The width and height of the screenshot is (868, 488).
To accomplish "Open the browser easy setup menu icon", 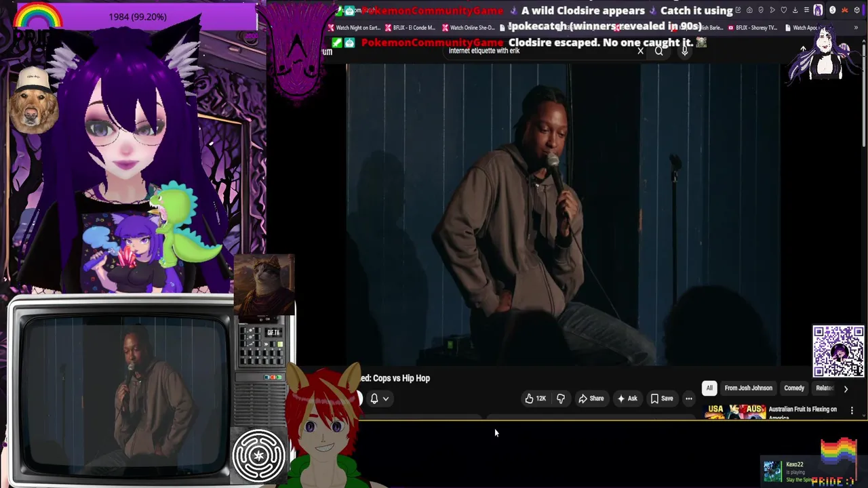I will [806, 10].
